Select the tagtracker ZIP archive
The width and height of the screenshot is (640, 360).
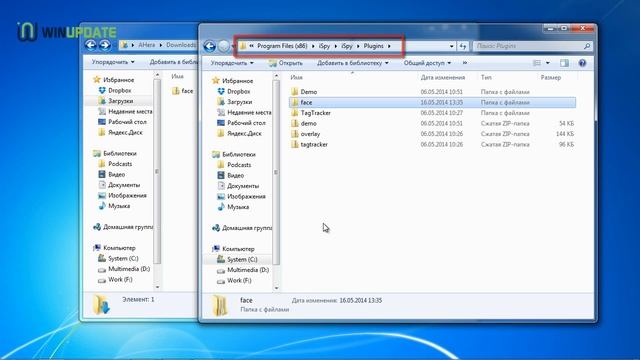(x=314, y=144)
